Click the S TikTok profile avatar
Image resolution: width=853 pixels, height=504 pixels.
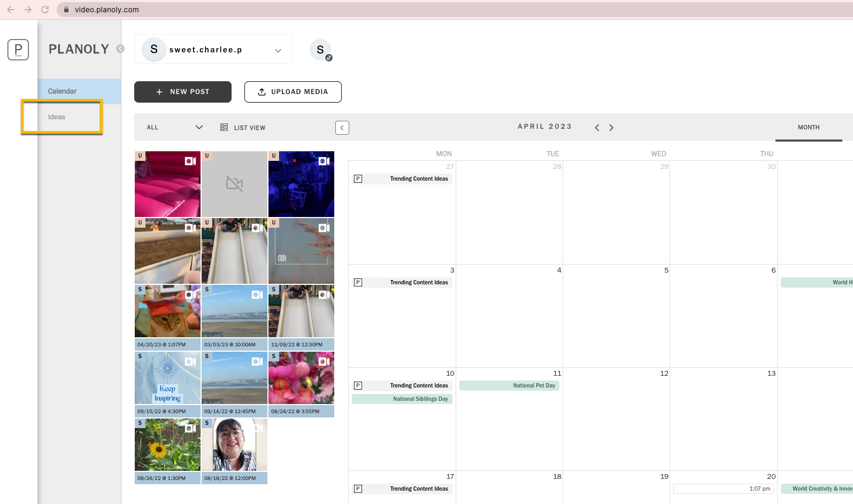coord(320,50)
